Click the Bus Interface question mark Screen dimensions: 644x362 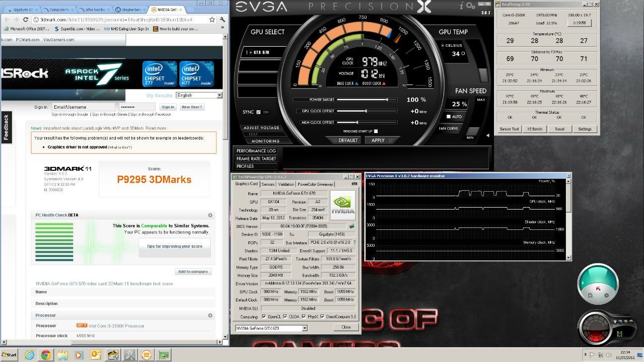click(354, 242)
